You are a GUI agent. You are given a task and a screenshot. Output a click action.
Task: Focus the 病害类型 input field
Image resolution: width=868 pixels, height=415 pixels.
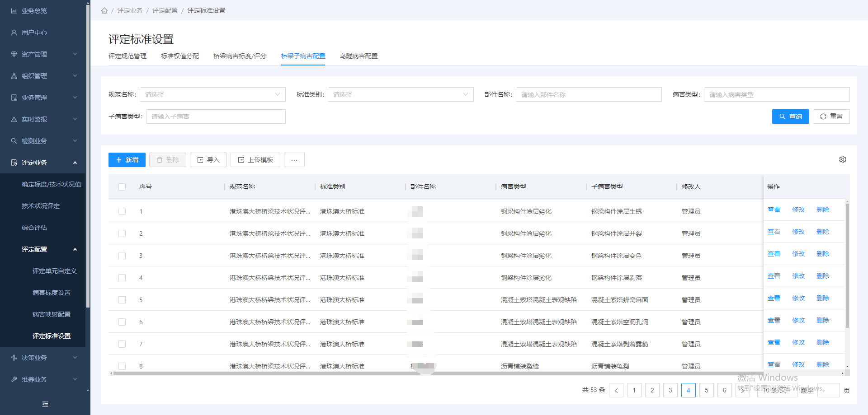click(777, 94)
